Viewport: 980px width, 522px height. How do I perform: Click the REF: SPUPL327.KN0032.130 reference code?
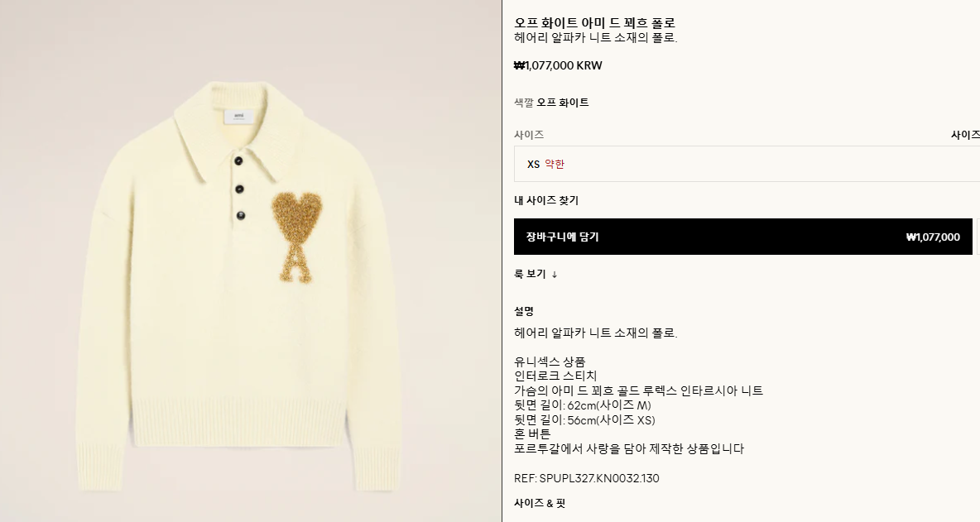(586, 478)
